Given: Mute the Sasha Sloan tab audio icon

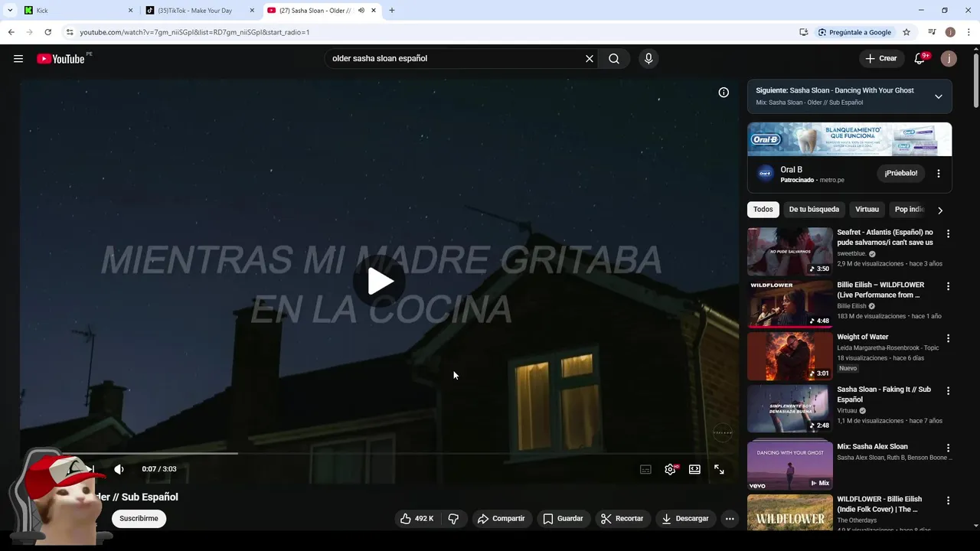Looking at the screenshot, I should (361, 11).
